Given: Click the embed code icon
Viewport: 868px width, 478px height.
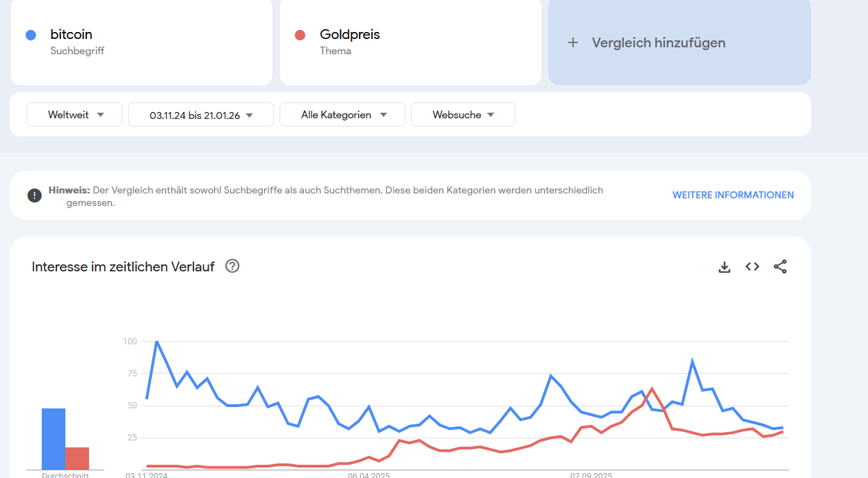Looking at the screenshot, I should 752,266.
